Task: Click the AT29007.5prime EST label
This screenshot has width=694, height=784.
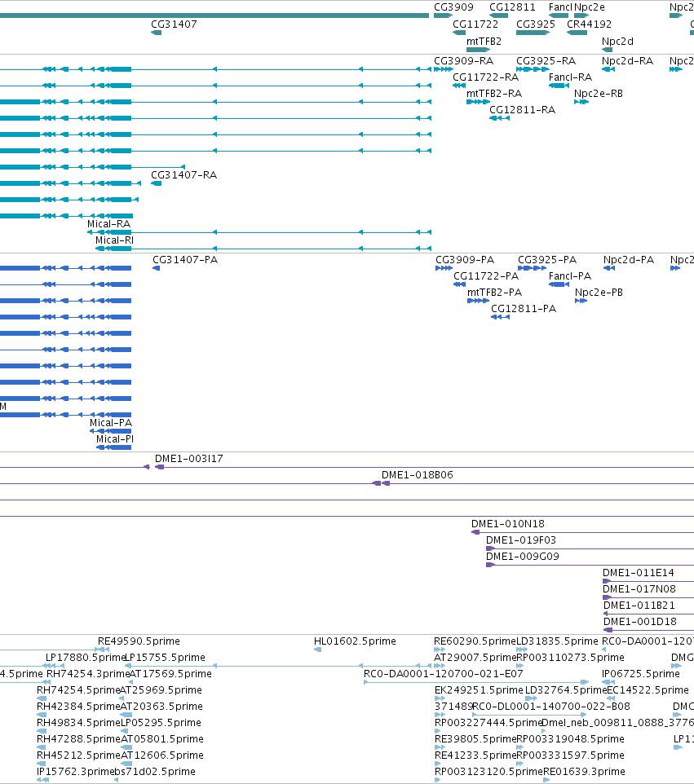Action: (x=475, y=658)
